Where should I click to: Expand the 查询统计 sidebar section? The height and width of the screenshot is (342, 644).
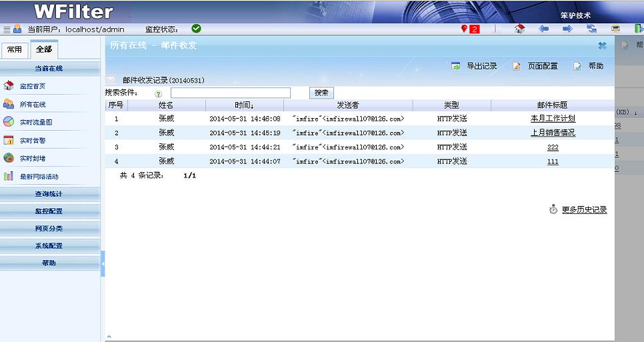tap(49, 194)
